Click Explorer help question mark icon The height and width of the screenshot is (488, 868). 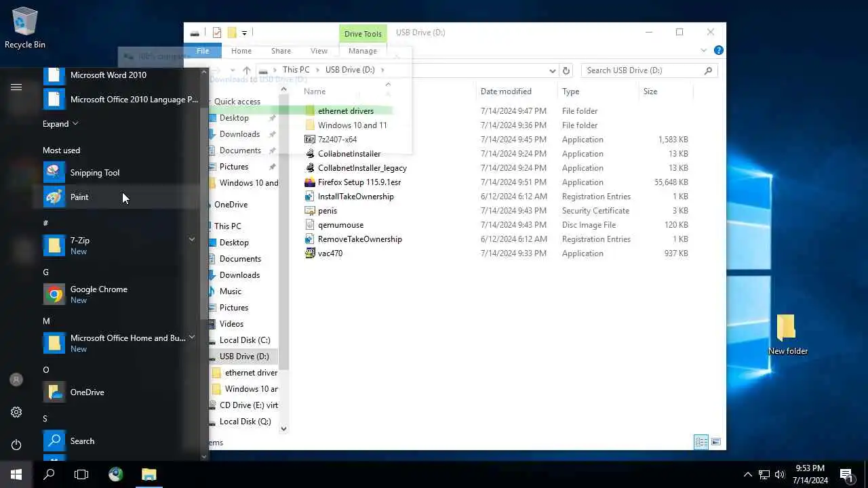(719, 50)
